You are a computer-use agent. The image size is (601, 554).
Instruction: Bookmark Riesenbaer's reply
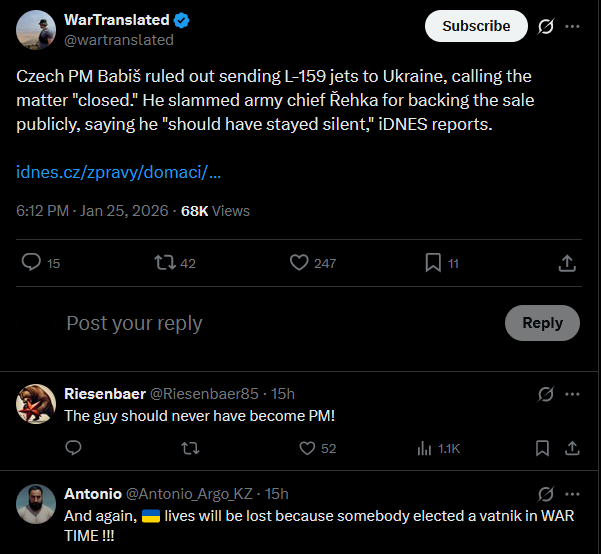click(x=542, y=448)
